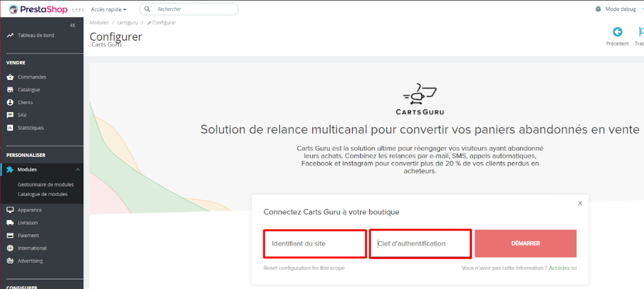Viewport: 644px width, 289px height.
Task: Focus the Identifiant du site field
Action: (x=315, y=243)
